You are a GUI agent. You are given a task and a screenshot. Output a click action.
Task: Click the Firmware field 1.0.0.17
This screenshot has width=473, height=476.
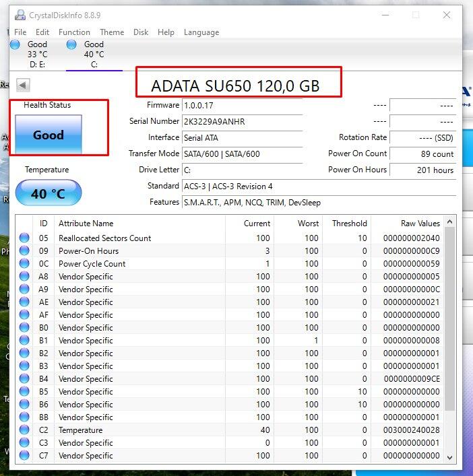pyautogui.click(x=242, y=106)
